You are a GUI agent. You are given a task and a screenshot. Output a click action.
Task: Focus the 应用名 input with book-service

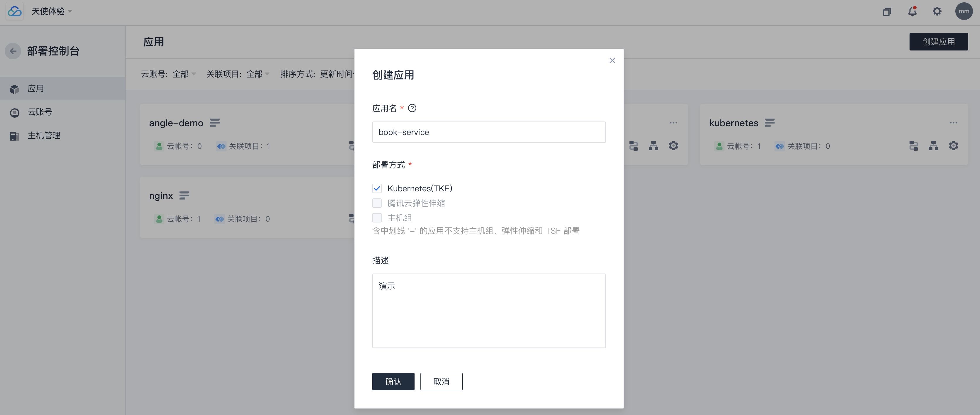(x=489, y=132)
